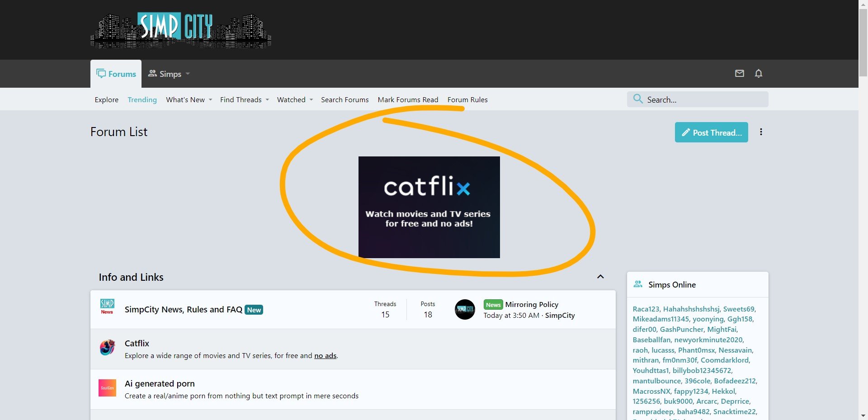Click the Post Thread button
The height and width of the screenshot is (420, 868).
click(711, 132)
